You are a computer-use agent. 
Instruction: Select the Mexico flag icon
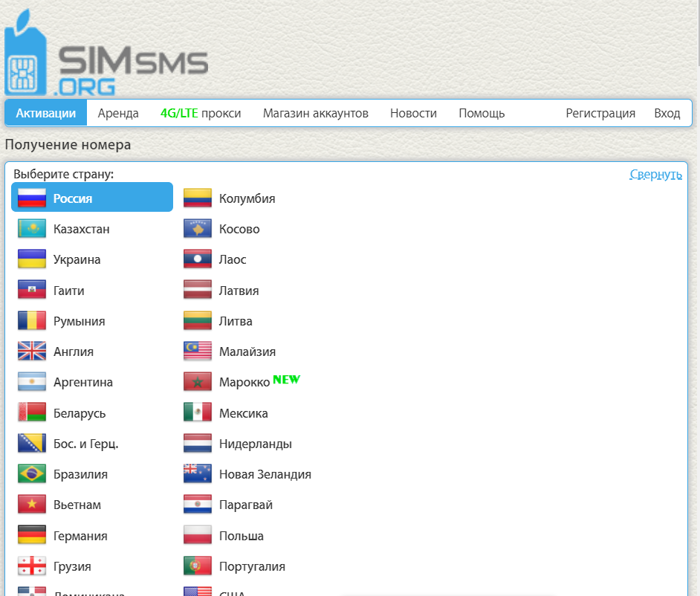coord(198,412)
